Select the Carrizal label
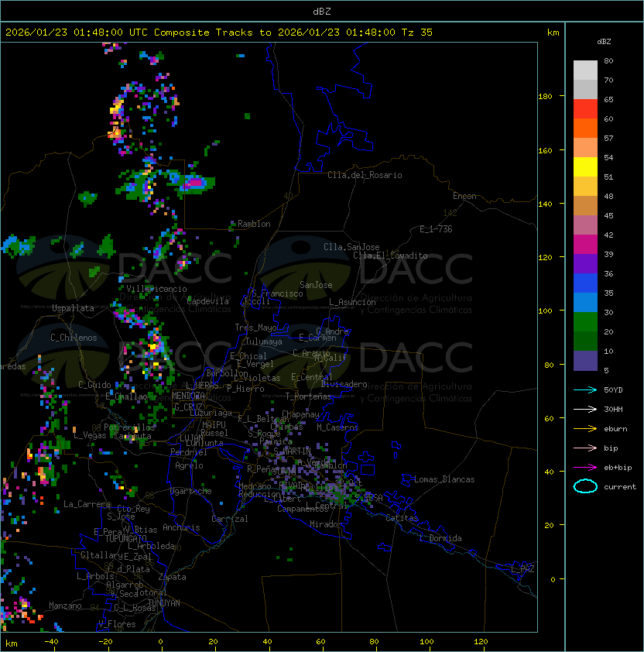Viewport: 644px width, 652px height. (x=230, y=519)
